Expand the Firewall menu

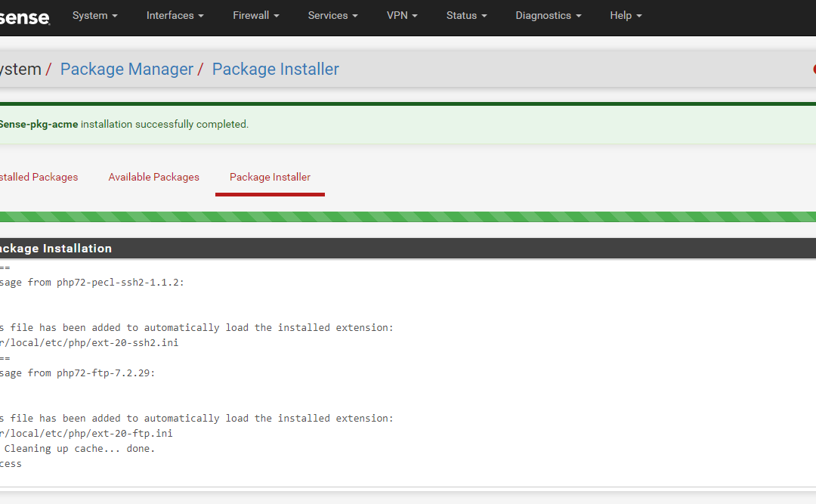coord(256,16)
